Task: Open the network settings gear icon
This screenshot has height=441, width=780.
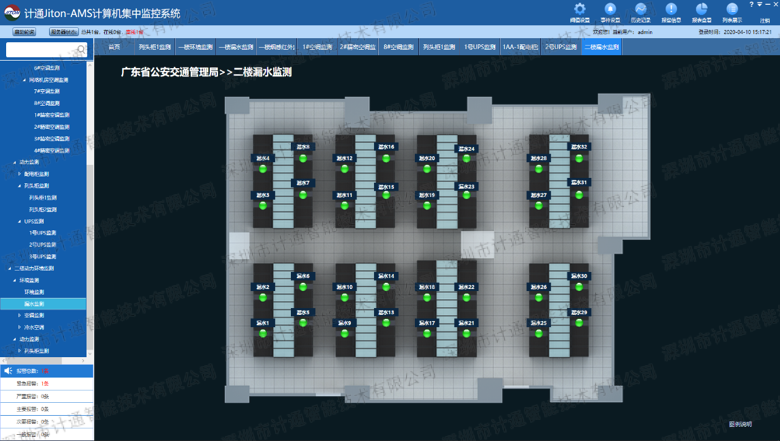Action: (x=579, y=9)
